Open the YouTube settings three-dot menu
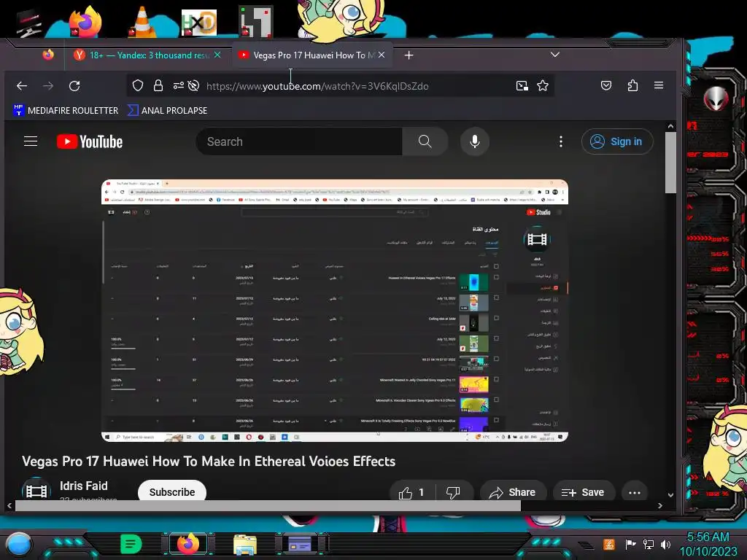This screenshot has width=747, height=560. pyautogui.click(x=561, y=141)
